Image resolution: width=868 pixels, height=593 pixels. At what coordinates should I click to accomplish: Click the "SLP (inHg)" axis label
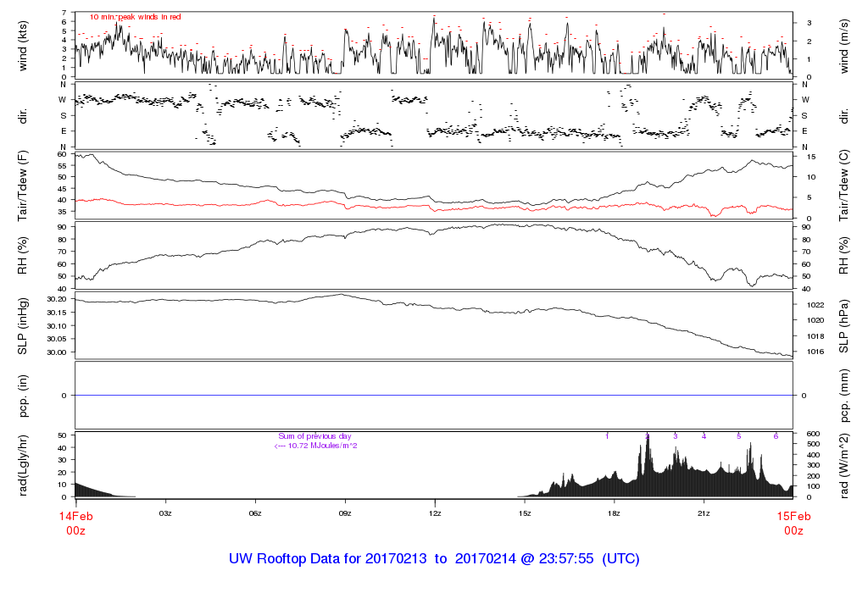(x=23, y=326)
